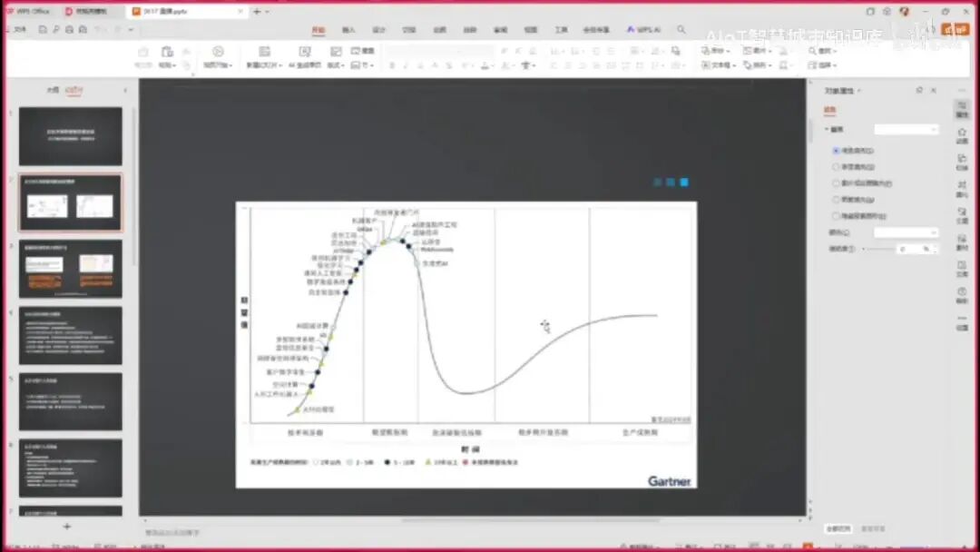Open the Design ribbon tab

[x=378, y=30]
